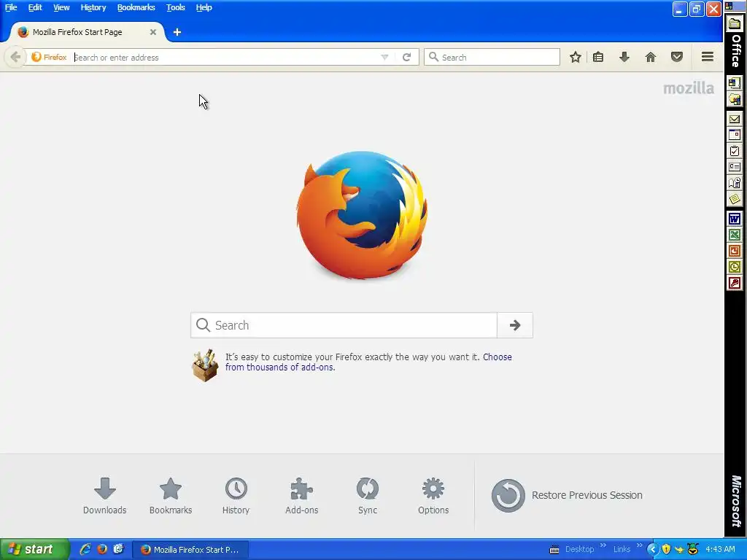
Task: Open Options gear on start page
Action: (x=433, y=496)
